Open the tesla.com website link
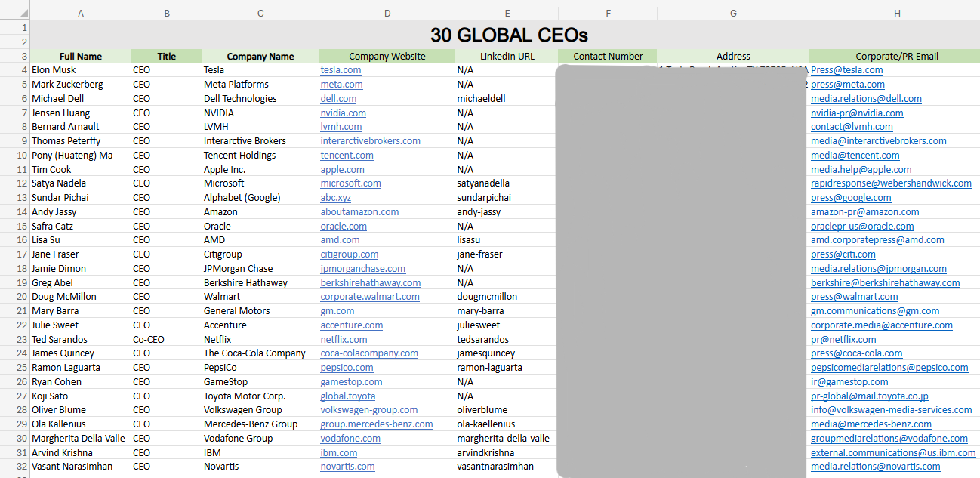Image resolution: width=980 pixels, height=478 pixels. (x=341, y=69)
